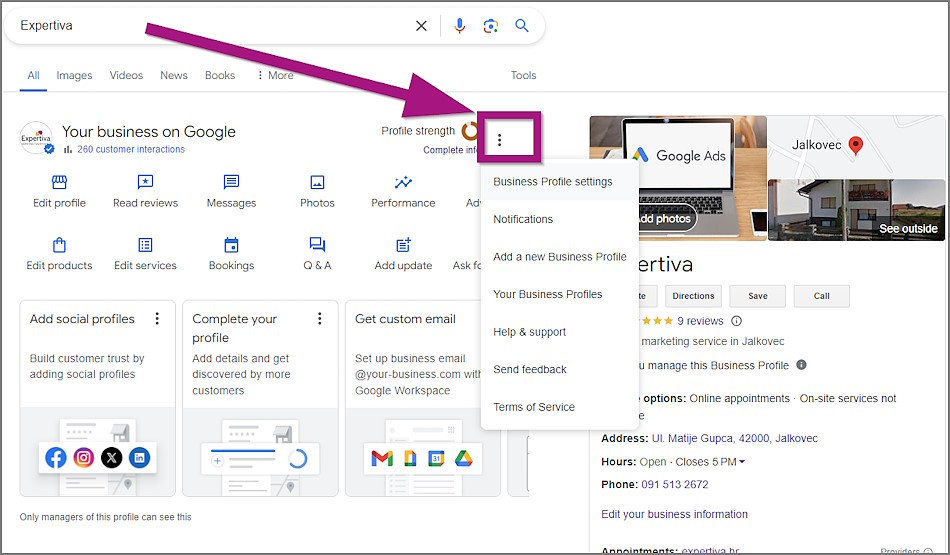Open the Ul. Matije Gupca address link

(x=734, y=438)
